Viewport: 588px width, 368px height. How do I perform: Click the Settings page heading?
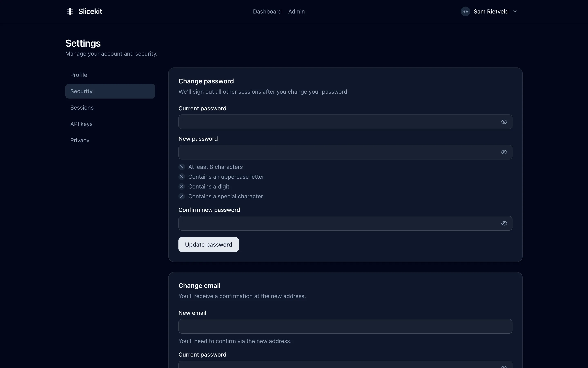(83, 43)
